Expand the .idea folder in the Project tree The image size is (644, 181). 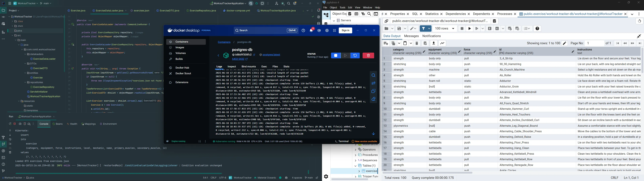point(13,21)
